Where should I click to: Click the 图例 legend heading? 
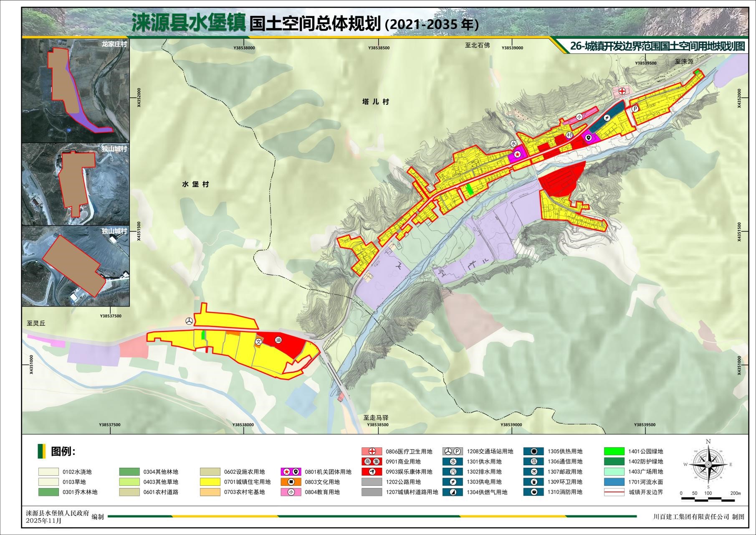(x=63, y=451)
